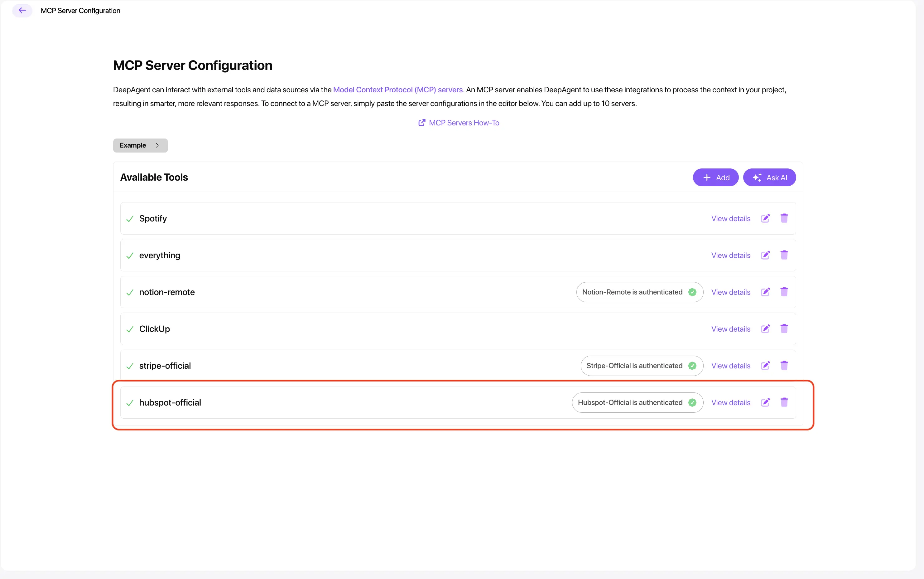View details for Spotify
Image resolution: width=924 pixels, height=579 pixels.
click(730, 219)
